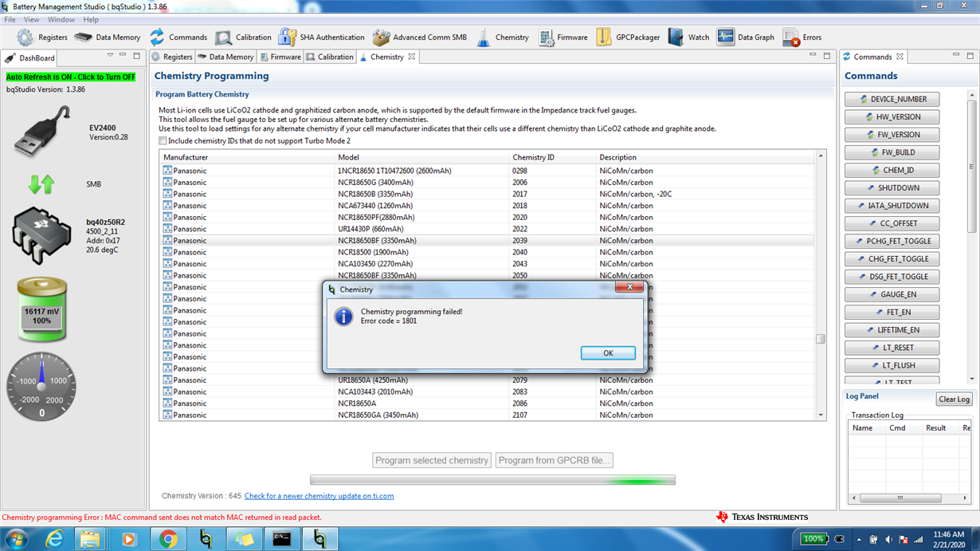Open Chrome from the Windows taskbar
Screen dimensions: 980x551
pyautogui.click(x=168, y=539)
